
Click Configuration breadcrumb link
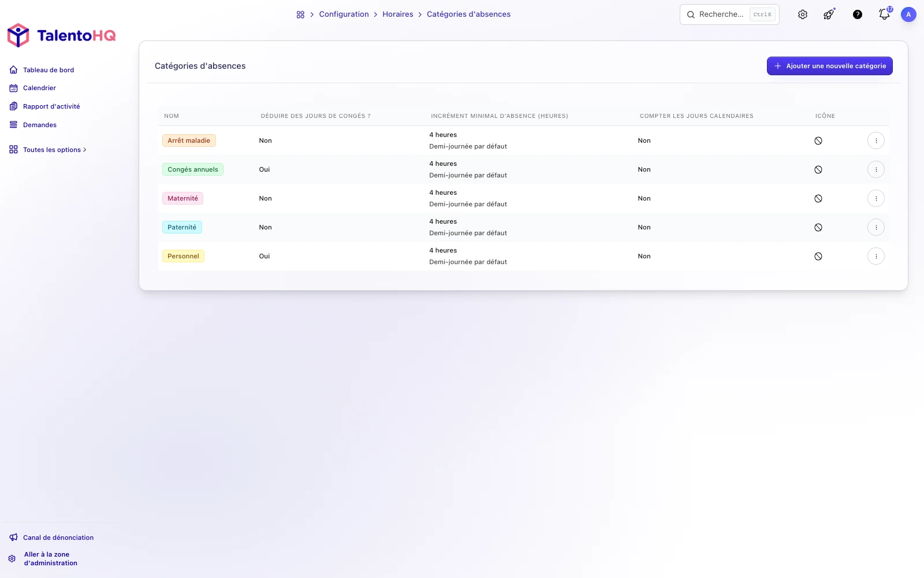pos(344,14)
